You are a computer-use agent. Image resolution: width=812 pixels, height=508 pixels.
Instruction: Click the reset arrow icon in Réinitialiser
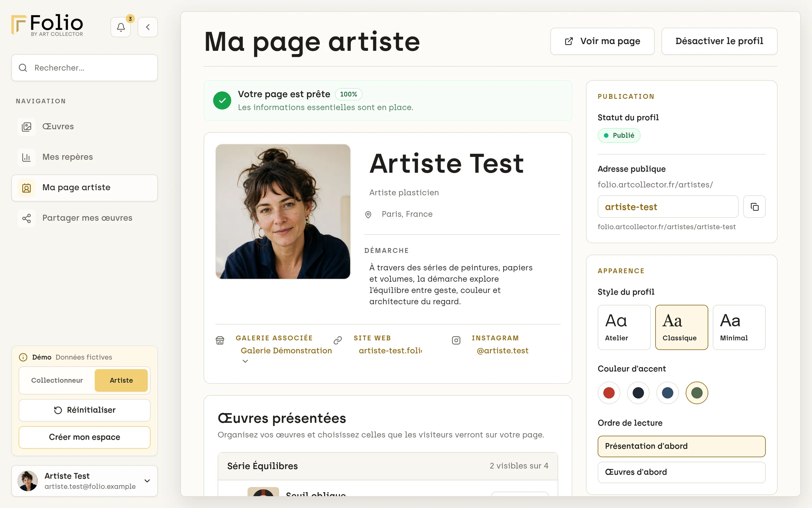coord(58,410)
